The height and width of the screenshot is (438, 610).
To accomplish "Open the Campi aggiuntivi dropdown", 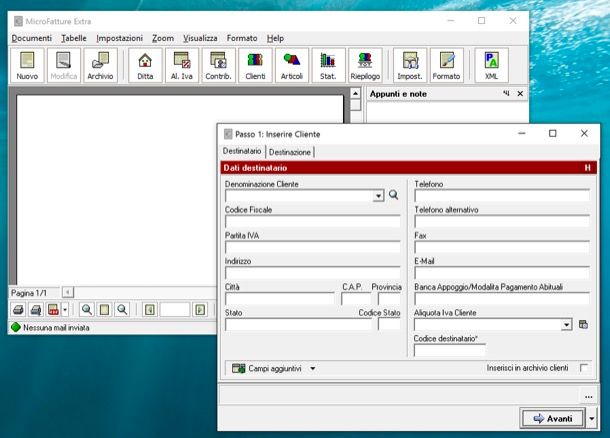I will pos(313,368).
